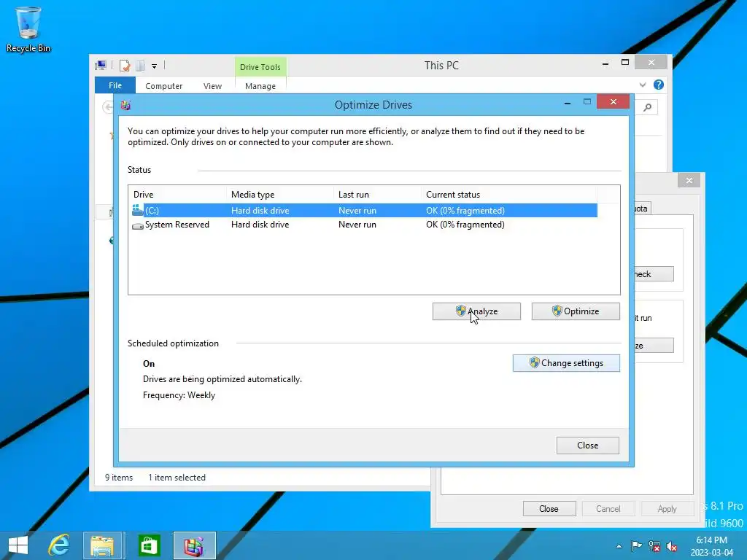Image resolution: width=747 pixels, height=560 pixels.
Task: Click the muted volume tray icon
Action: pos(672,546)
